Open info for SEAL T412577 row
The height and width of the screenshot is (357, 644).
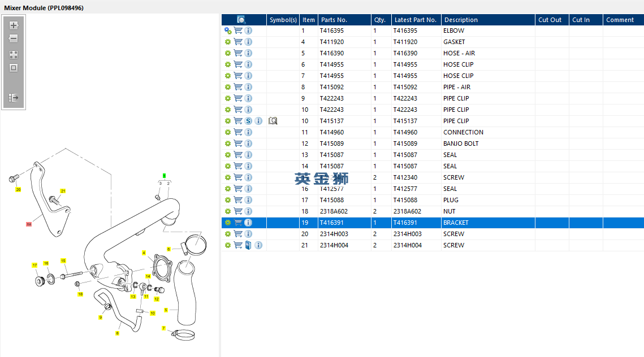[248, 188]
